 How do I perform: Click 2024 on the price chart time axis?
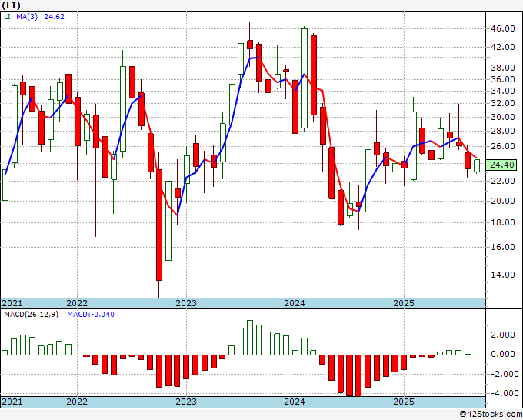295,303
